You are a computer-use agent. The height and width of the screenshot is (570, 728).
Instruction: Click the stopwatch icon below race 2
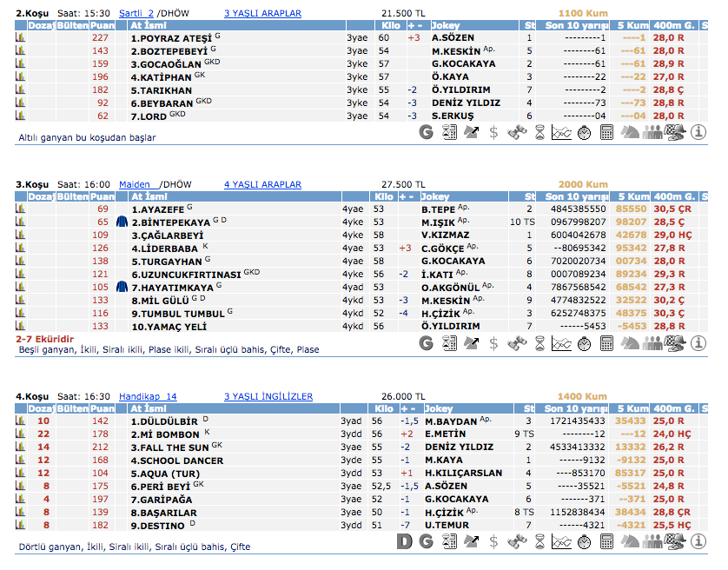585,132
